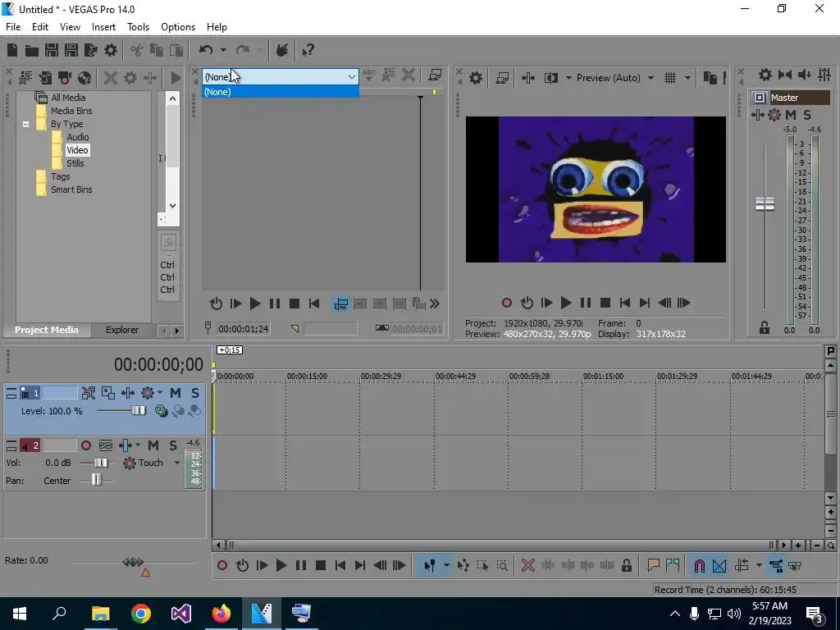Click track 1 Track Motion icon
Screen dimensions: 840x630
107,393
